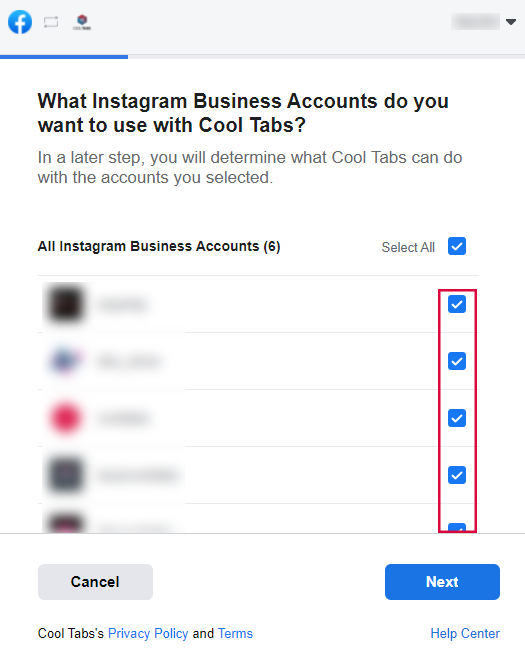This screenshot has height=655, width=525.
Task: Toggle the Select All checkbox
Action: click(457, 246)
